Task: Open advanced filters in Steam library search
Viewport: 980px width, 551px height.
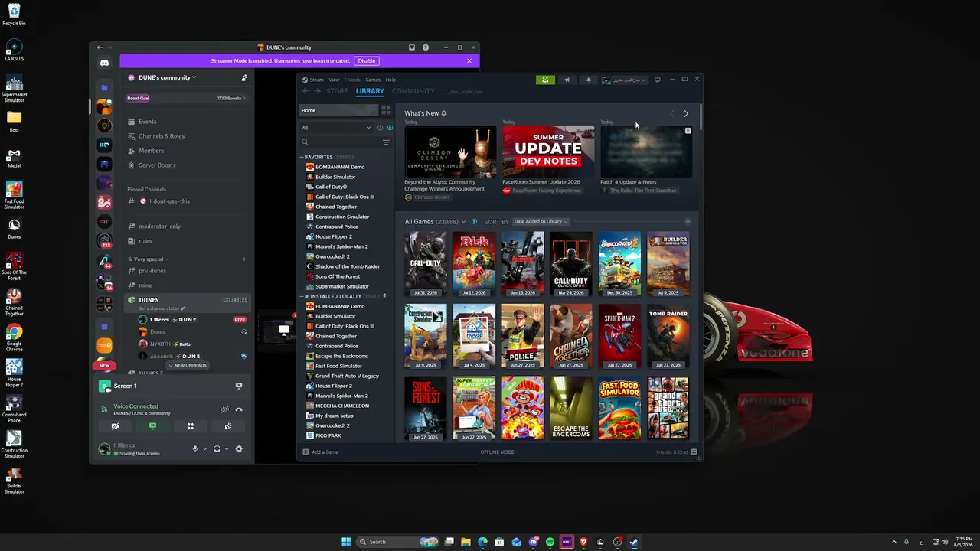Action: point(386,142)
